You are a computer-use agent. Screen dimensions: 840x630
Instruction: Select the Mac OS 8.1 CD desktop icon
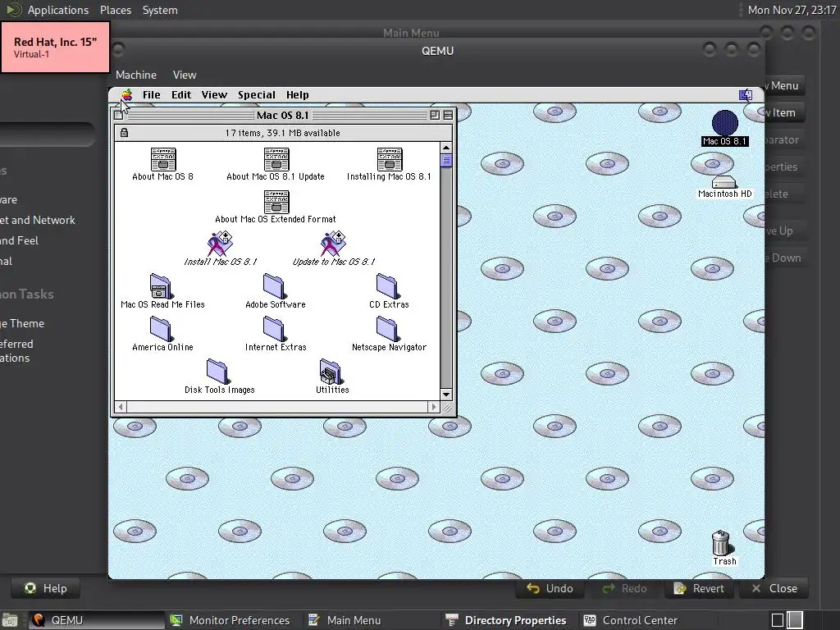point(725,123)
